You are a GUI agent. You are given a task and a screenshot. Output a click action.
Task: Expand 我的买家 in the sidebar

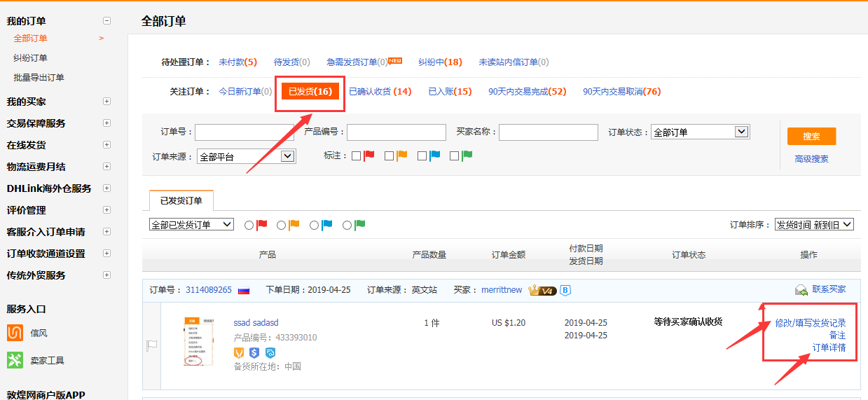(x=106, y=102)
